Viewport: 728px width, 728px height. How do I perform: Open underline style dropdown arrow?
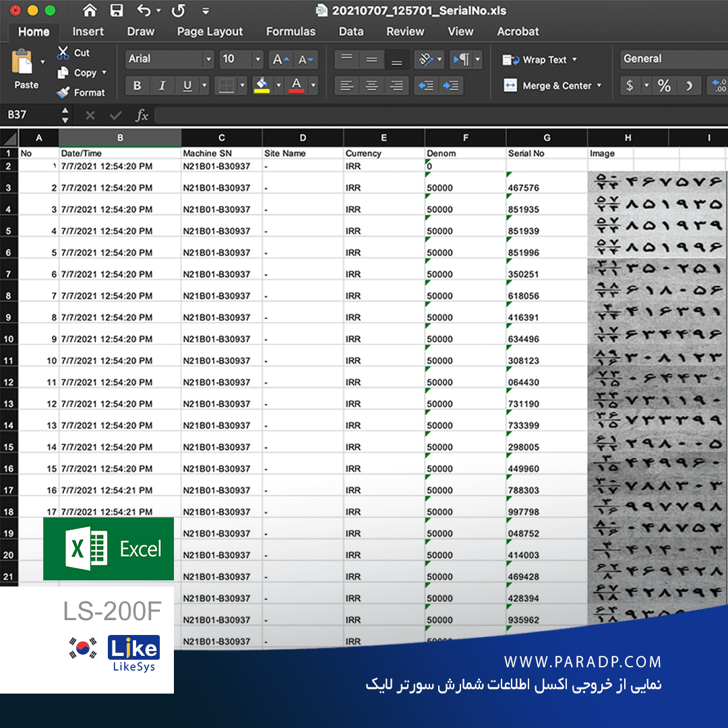(204, 86)
